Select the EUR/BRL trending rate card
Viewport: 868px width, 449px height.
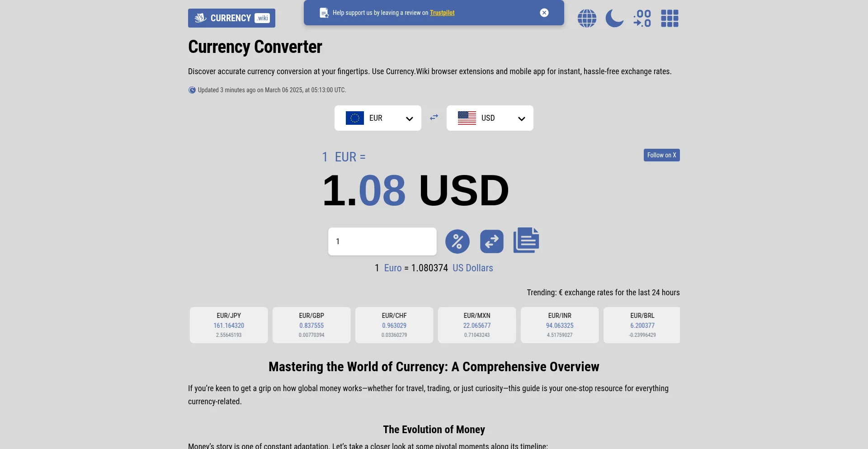642,325
